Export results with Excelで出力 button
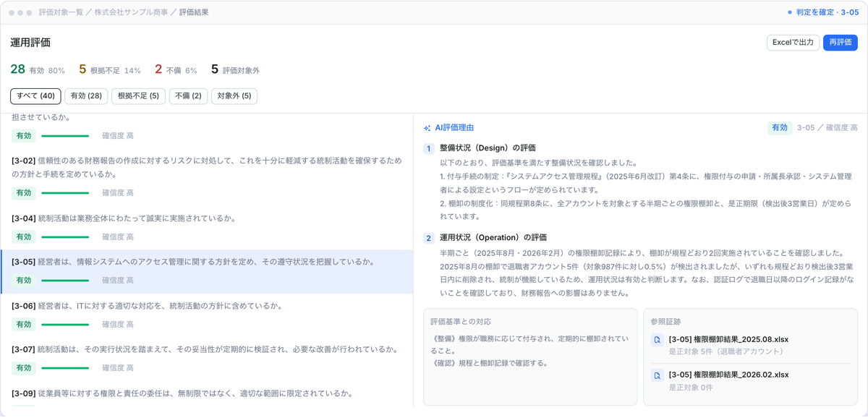 tap(793, 43)
